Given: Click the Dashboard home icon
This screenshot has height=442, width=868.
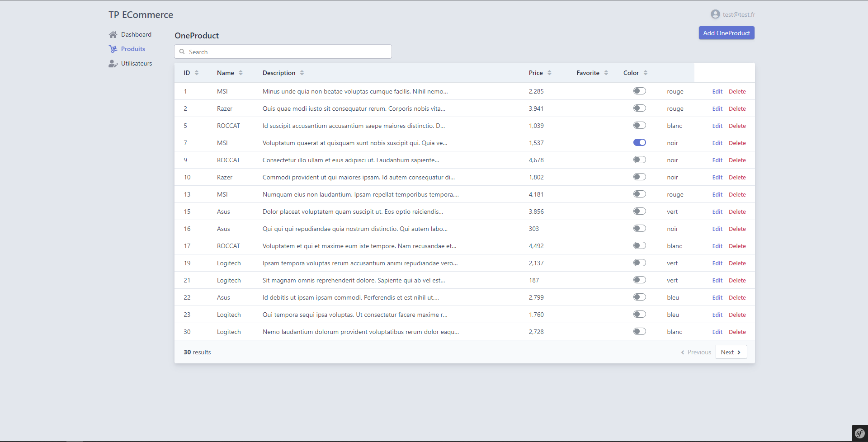Looking at the screenshot, I should pyautogui.click(x=113, y=35).
